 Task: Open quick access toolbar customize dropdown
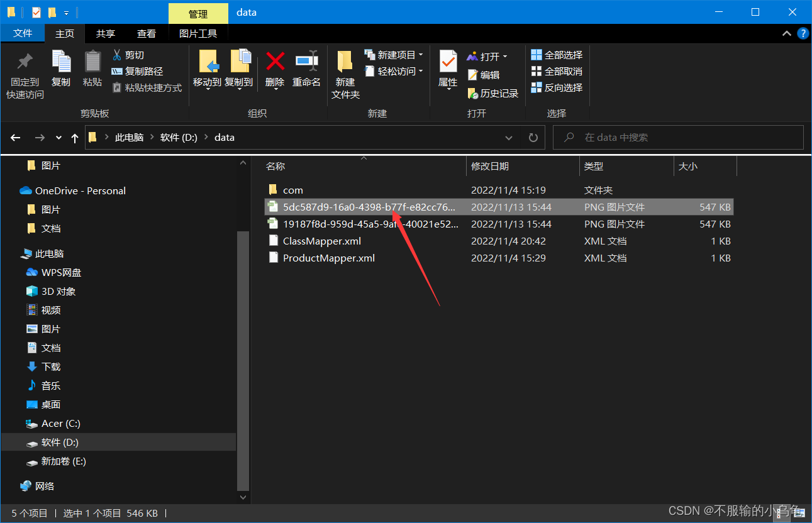click(x=66, y=13)
